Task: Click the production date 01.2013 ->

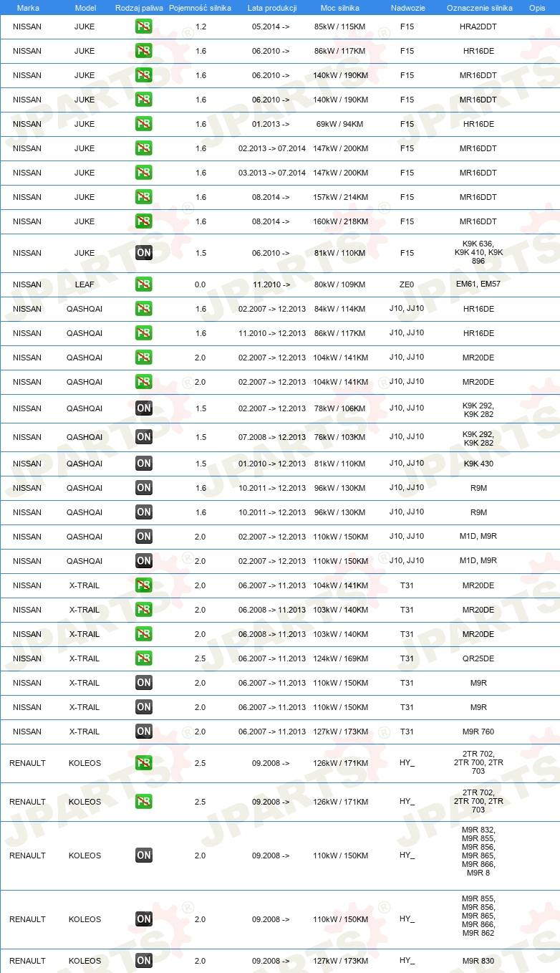Action: tap(271, 124)
